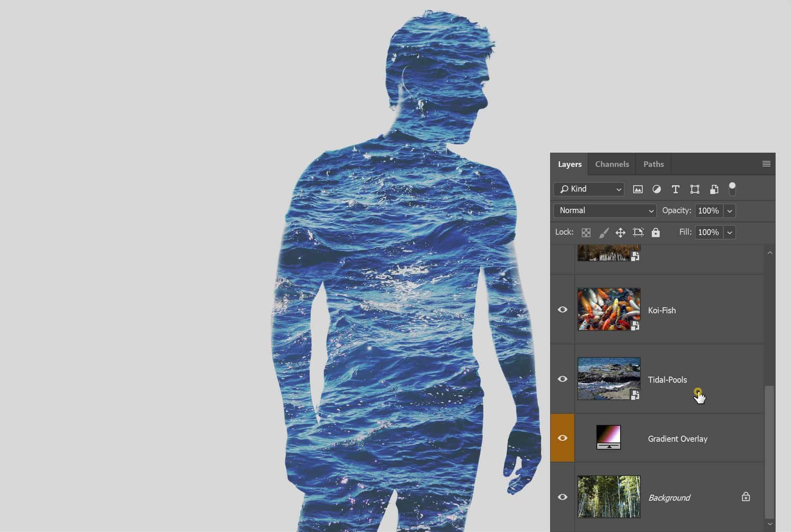Hide the Tidal-Pools layer
The image size is (791, 532).
[x=562, y=379]
